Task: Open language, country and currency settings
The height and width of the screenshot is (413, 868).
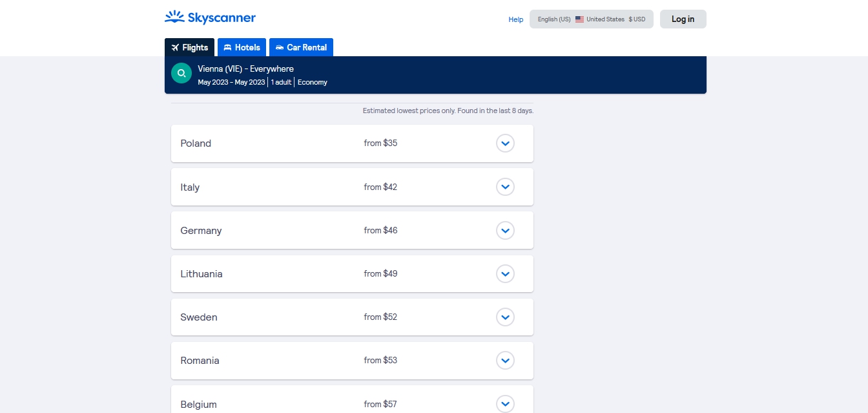Action: tap(592, 19)
